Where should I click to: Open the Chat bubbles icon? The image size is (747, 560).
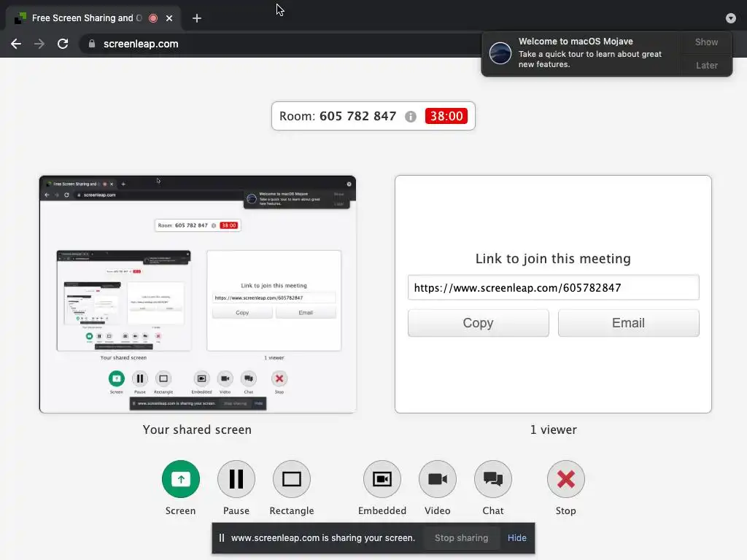[x=493, y=479]
